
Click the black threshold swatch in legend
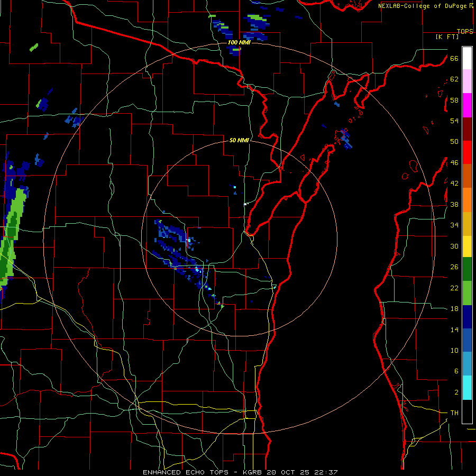(467, 411)
